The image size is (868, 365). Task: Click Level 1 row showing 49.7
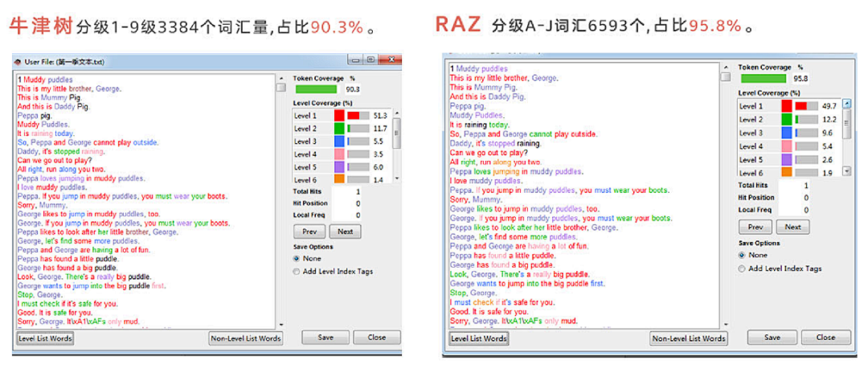790,106
